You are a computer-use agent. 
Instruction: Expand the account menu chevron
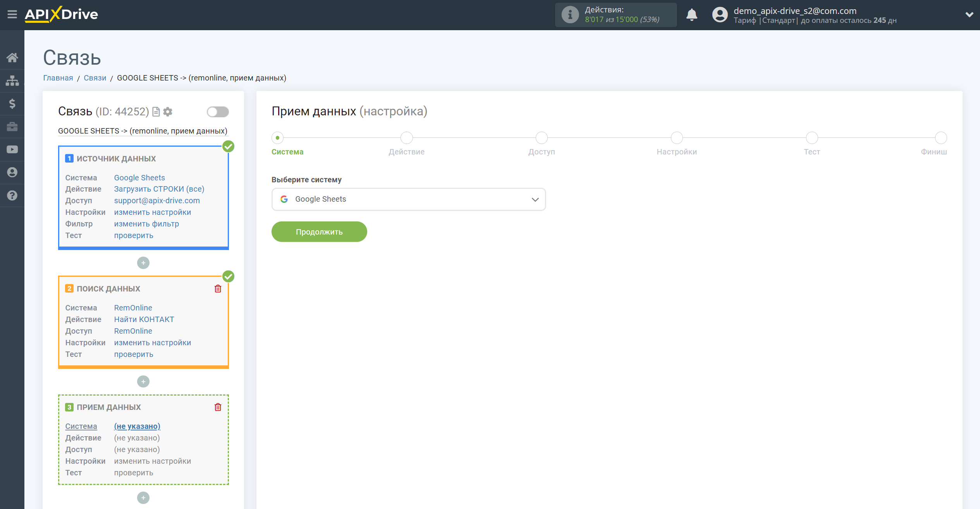969,15
